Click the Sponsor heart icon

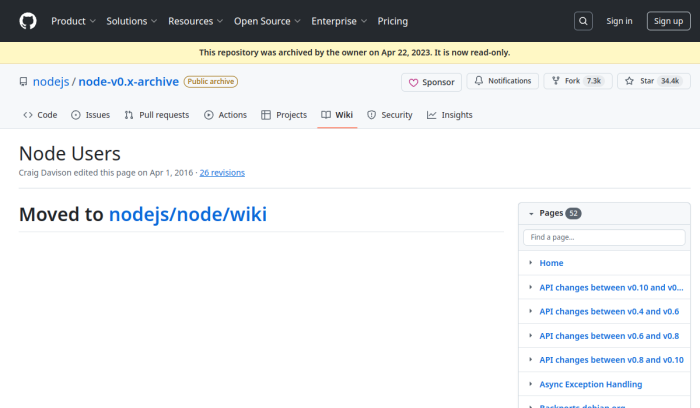(x=413, y=83)
